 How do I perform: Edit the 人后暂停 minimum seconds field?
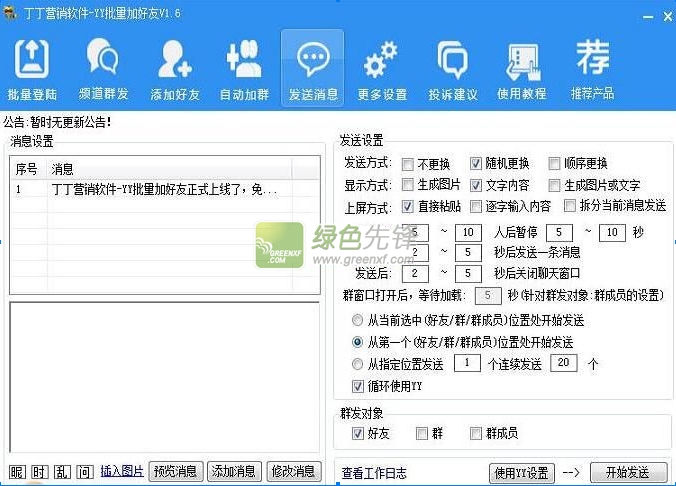pos(559,232)
